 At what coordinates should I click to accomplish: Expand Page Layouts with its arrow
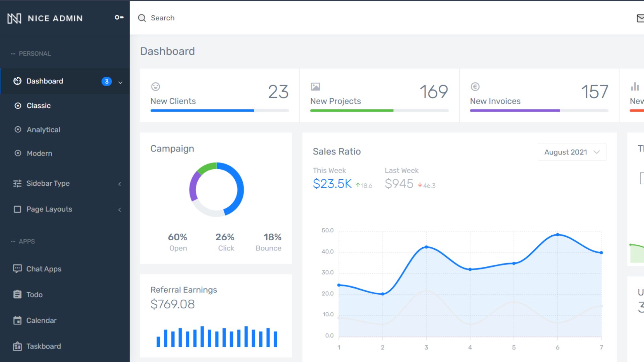pos(120,210)
